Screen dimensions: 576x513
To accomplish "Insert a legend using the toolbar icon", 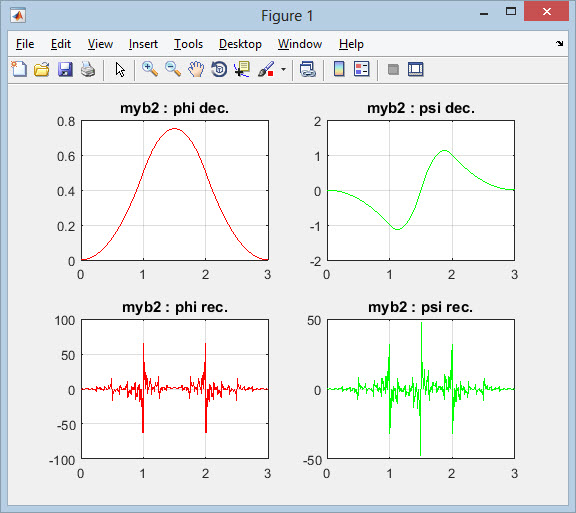I will tap(361, 69).
